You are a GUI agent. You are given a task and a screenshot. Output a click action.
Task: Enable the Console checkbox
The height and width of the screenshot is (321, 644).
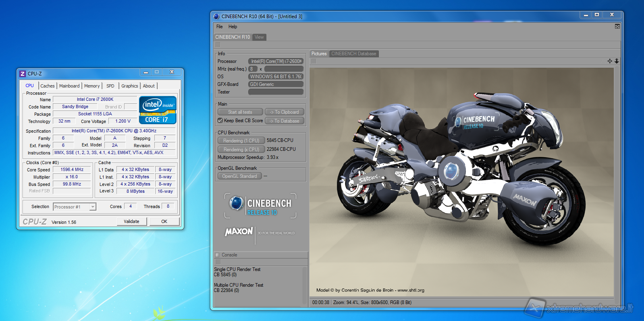click(218, 255)
